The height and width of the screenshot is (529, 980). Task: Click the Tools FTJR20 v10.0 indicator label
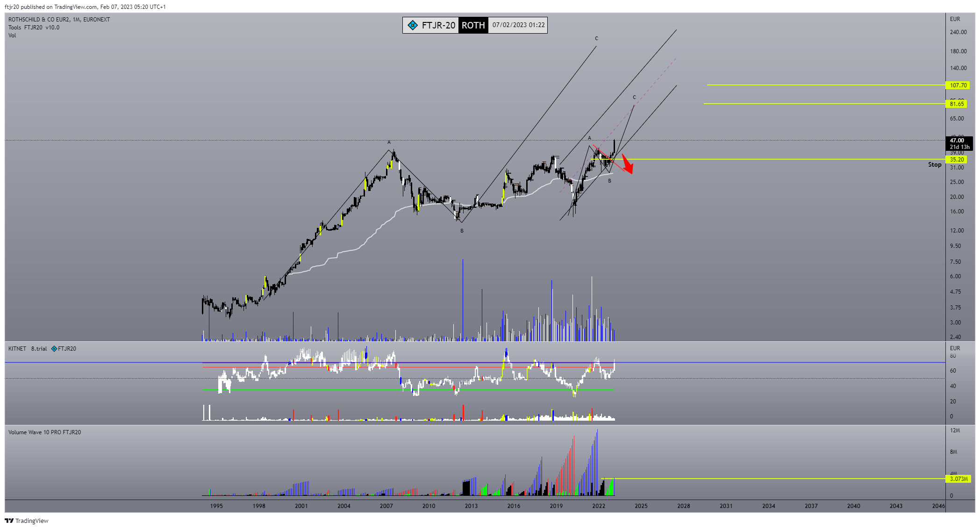point(34,28)
